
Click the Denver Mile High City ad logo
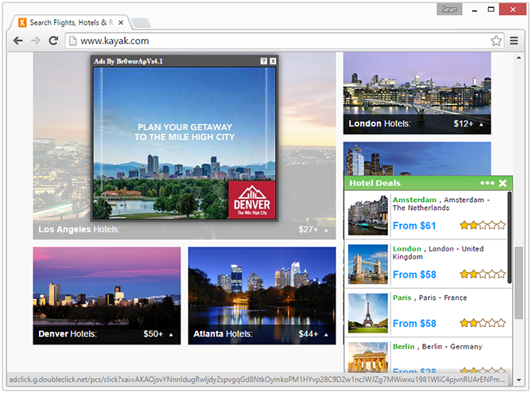tap(251, 200)
